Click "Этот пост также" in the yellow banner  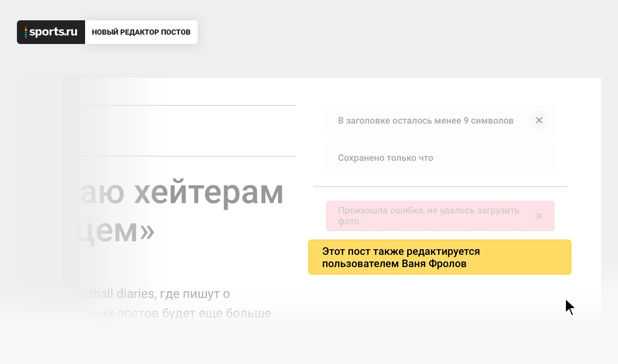pyautogui.click(x=363, y=251)
